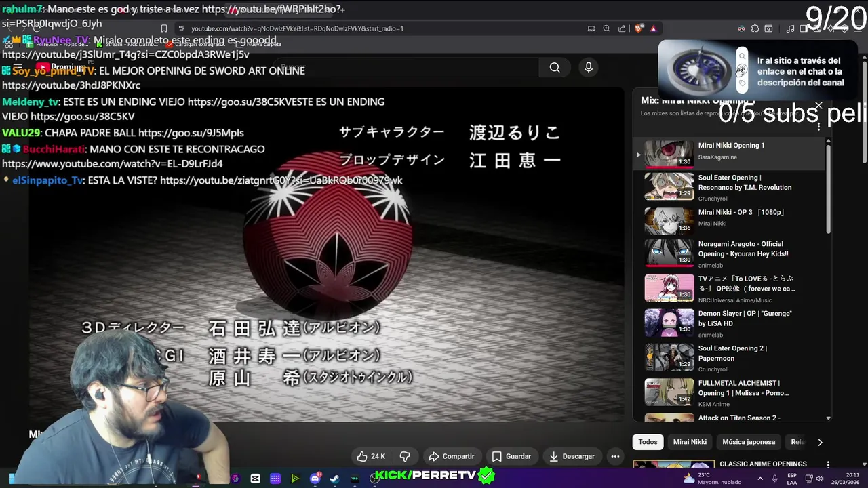Open the Compartir share dialog
Screen dimensions: 868x488
[x=451, y=456]
